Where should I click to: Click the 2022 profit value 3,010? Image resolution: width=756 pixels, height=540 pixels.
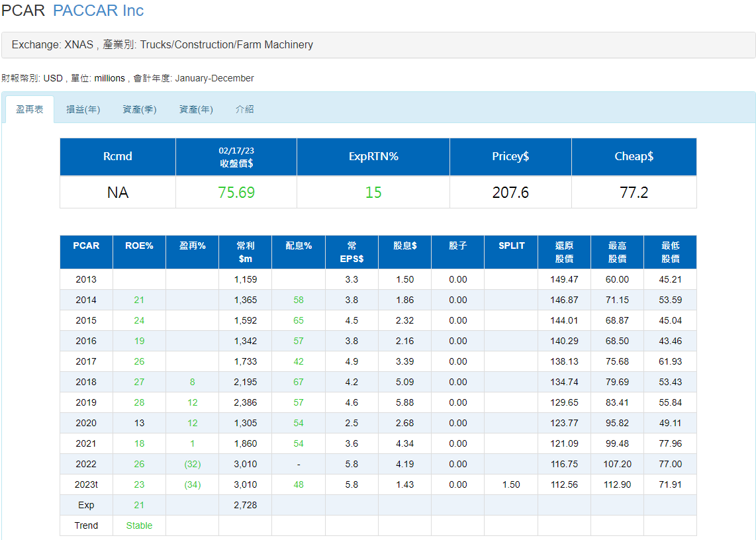tap(246, 464)
